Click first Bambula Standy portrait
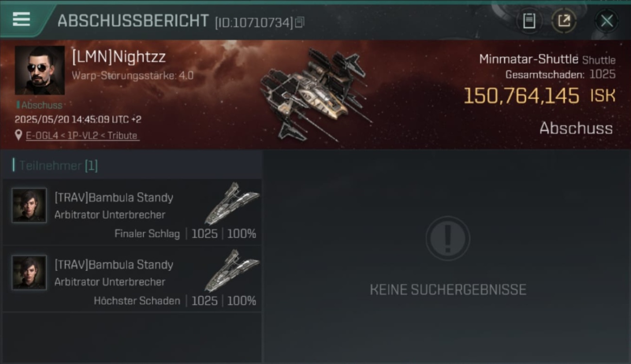 [29, 205]
